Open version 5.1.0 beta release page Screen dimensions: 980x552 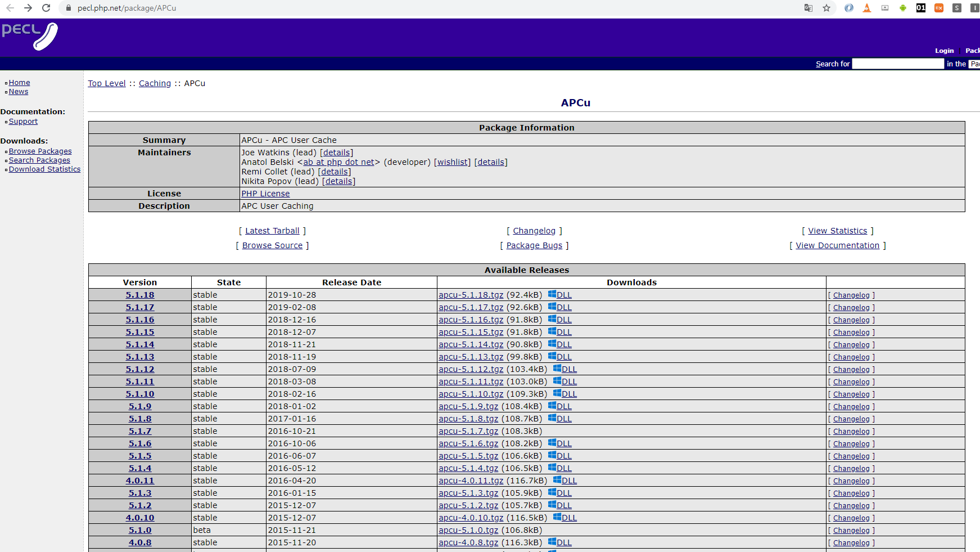click(140, 530)
